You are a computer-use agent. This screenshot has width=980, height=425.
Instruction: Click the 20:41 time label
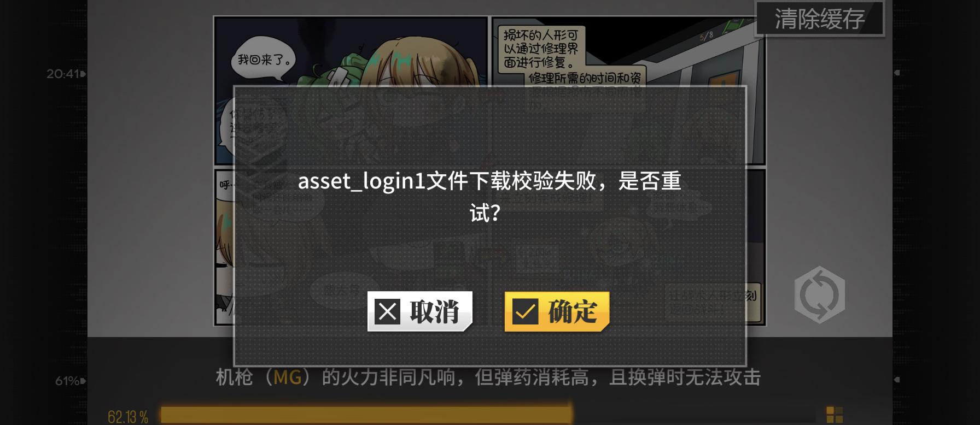click(63, 74)
